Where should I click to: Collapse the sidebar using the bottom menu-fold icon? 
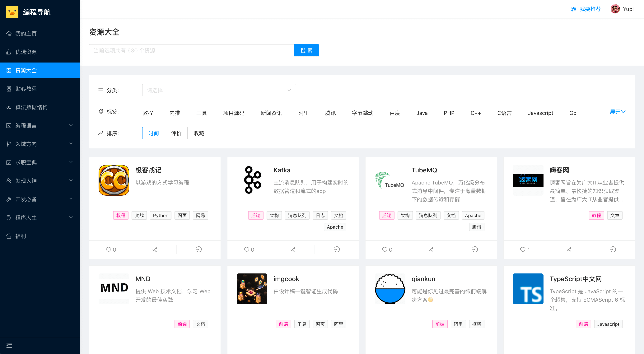point(9,345)
